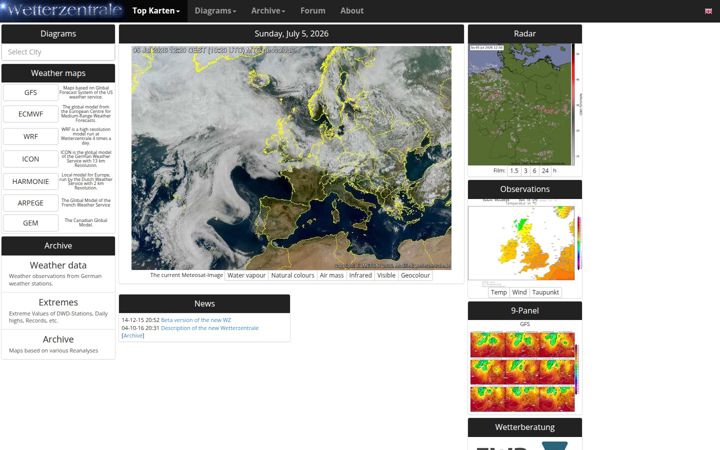Viewport: 720px width, 450px height.
Task: Switch satellite view to Geocolour
Action: (415, 275)
